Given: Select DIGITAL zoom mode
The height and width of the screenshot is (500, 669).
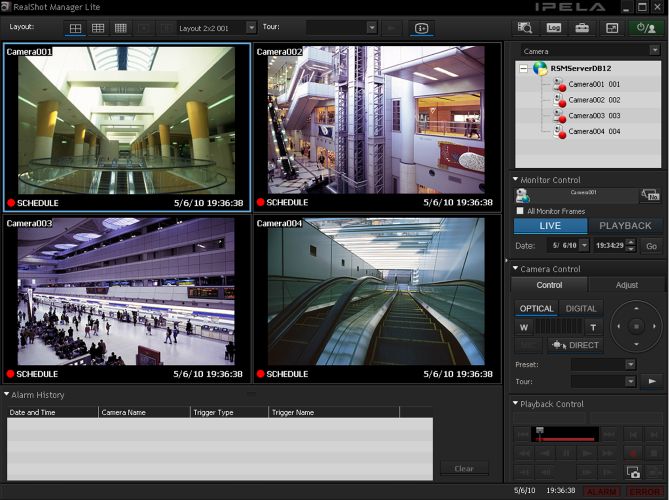Looking at the screenshot, I should pyautogui.click(x=581, y=309).
